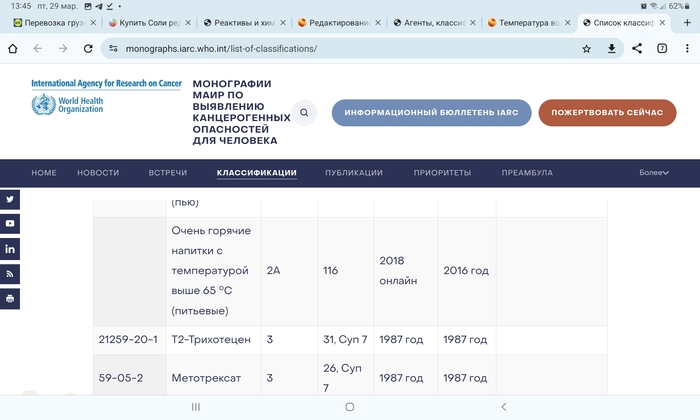Click the Twitter share icon in sidebar
Screen dimensions: 700x420
tap(10, 199)
